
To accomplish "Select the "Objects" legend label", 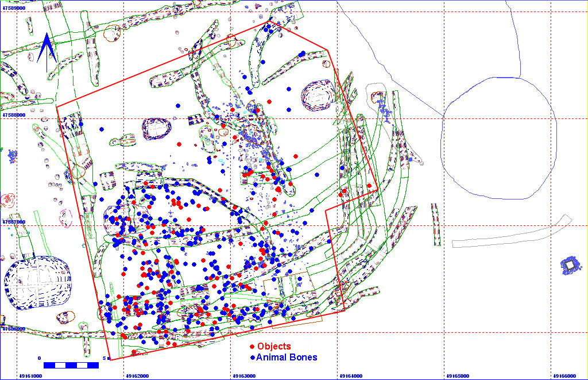I will click(x=274, y=347).
